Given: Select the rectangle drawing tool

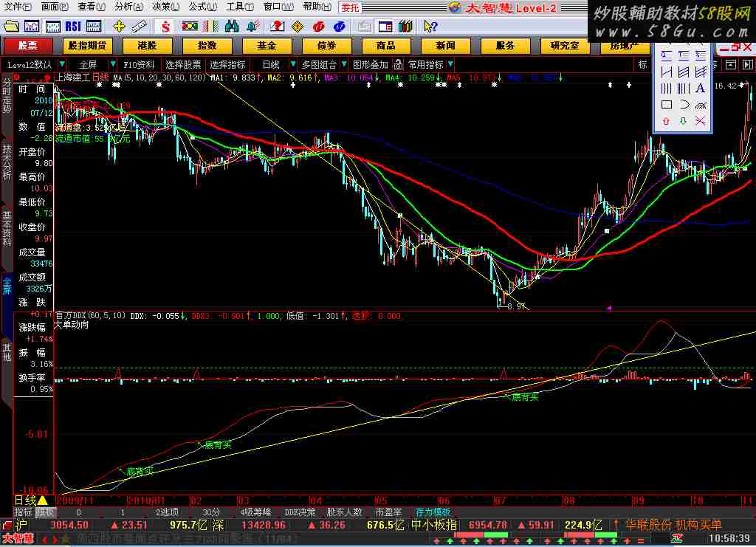Looking at the screenshot, I should tap(666, 104).
